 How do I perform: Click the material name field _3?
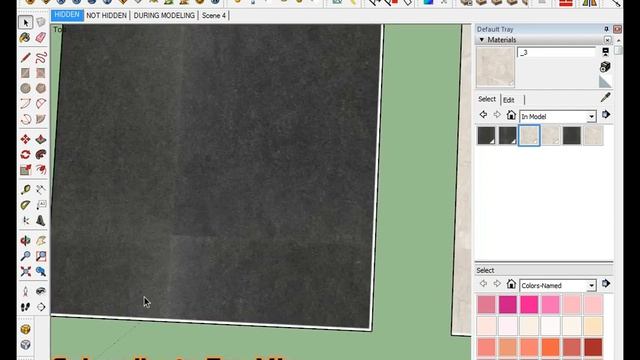556,52
